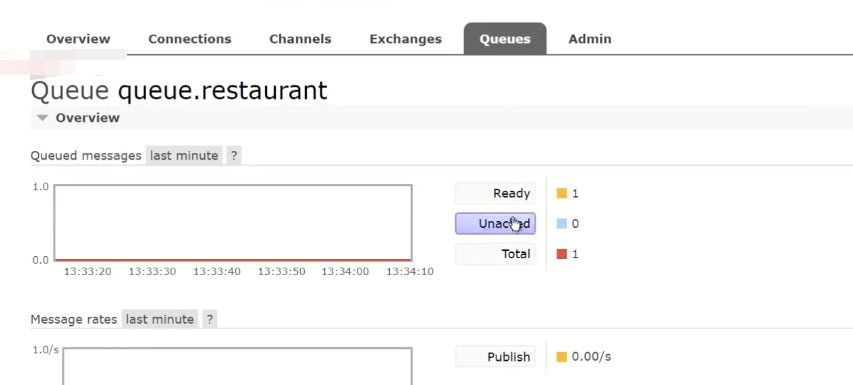
Task: Toggle the Publish rate button
Action: 495,357
